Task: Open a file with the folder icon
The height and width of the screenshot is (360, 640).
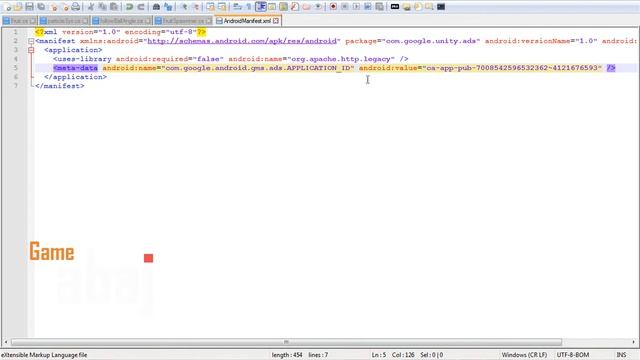Action: [x=18, y=7]
